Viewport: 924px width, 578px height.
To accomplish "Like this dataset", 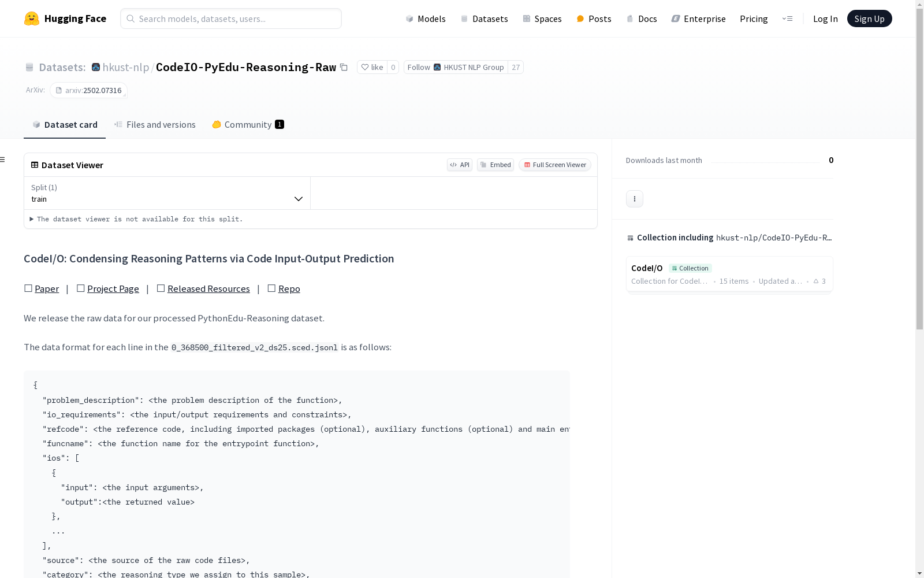I will click(372, 67).
